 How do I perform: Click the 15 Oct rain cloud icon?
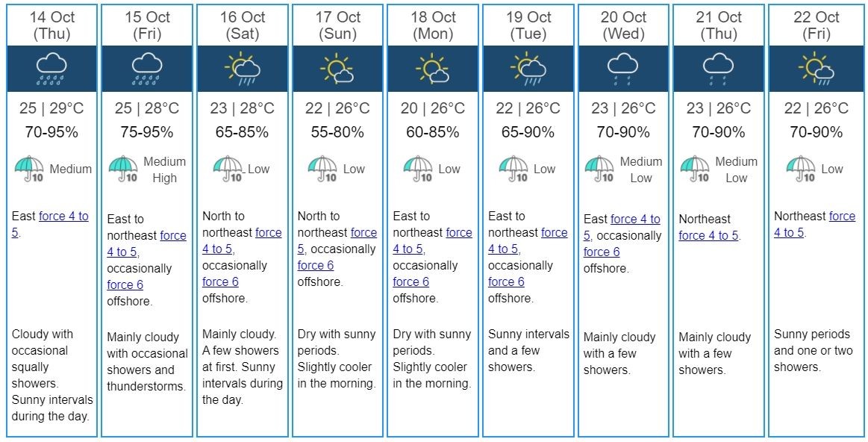(146, 69)
